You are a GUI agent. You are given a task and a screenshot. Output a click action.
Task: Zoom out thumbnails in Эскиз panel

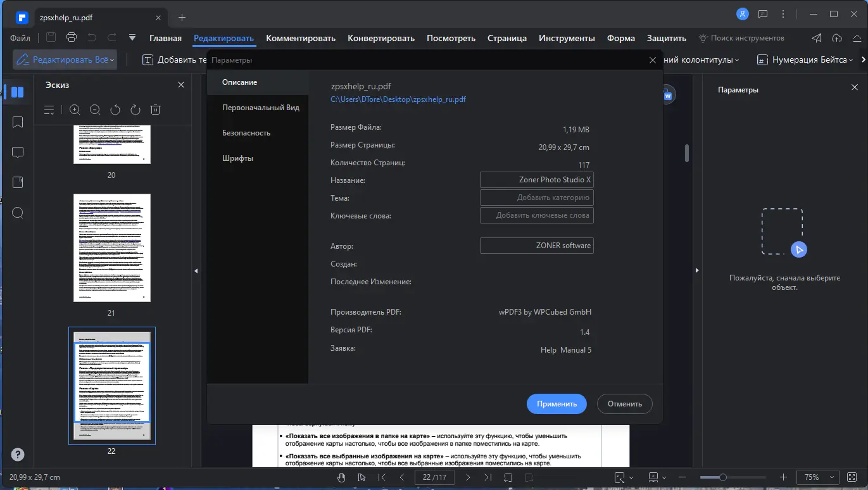tap(95, 110)
